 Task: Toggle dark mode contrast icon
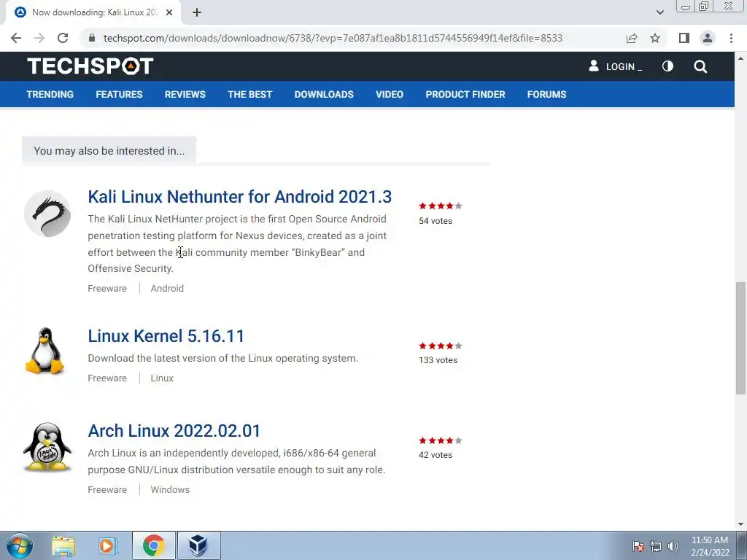668,66
